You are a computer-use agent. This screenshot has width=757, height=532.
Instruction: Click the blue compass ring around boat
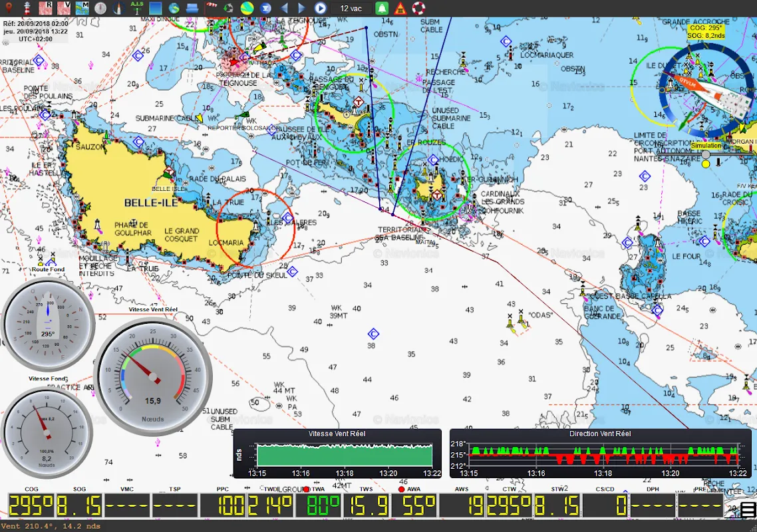(706, 90)
